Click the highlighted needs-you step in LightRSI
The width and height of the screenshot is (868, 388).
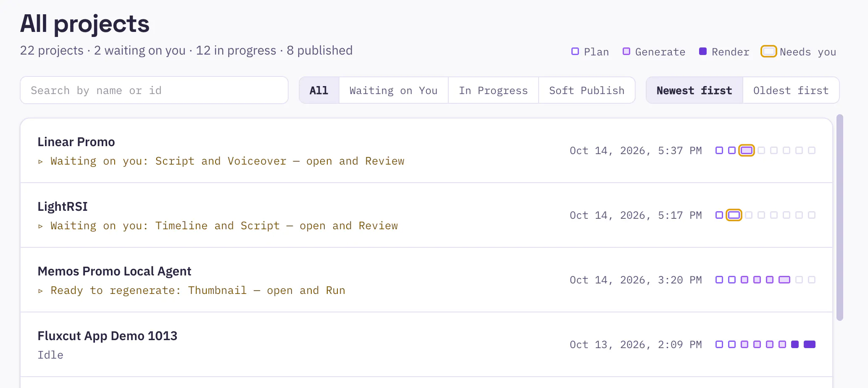[734, 215]
